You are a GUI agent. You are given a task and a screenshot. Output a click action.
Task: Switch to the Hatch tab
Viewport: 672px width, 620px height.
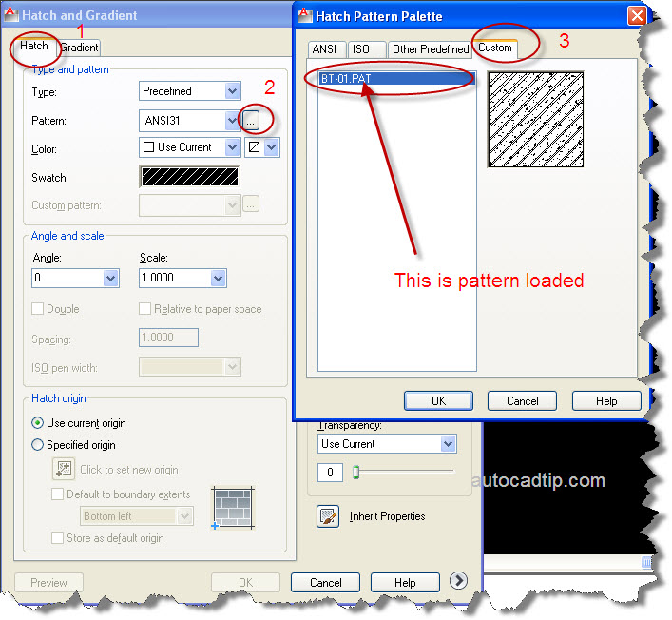(34, 46)
